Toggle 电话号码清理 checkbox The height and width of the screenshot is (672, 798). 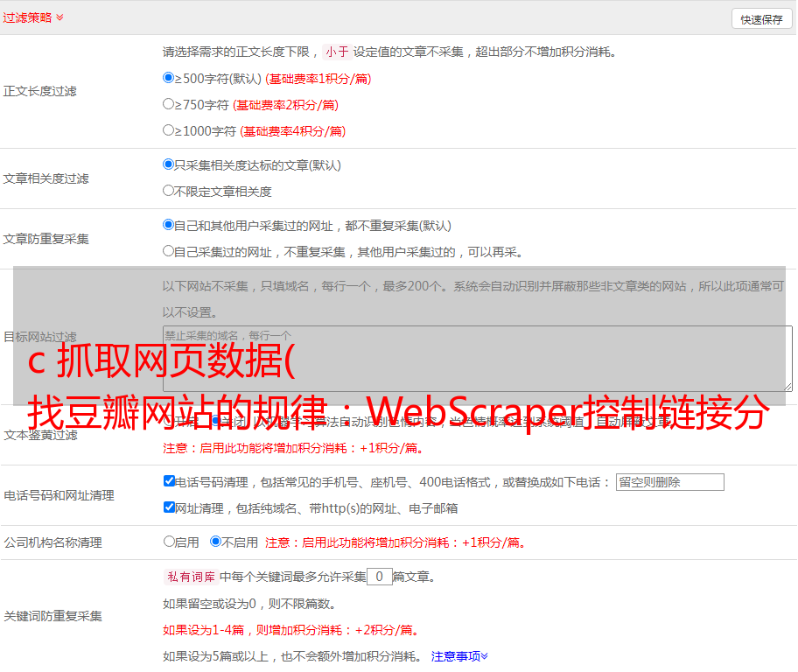[x=169, y=481]
